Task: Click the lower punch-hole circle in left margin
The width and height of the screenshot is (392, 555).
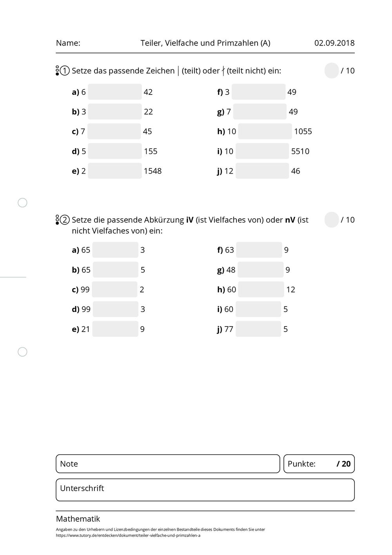Action: pos(23,352)
